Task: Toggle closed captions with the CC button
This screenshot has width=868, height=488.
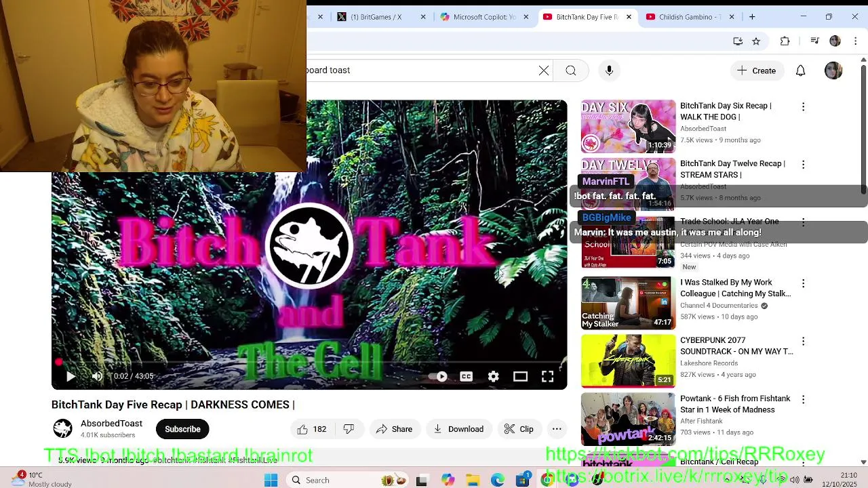Action: (x=467, y=377)
